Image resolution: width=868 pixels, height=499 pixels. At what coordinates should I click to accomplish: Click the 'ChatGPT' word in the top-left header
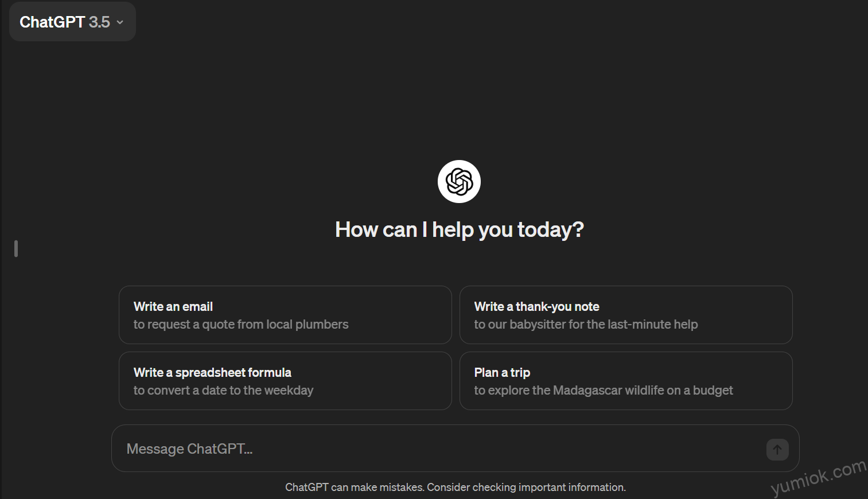tap(52, 22)
